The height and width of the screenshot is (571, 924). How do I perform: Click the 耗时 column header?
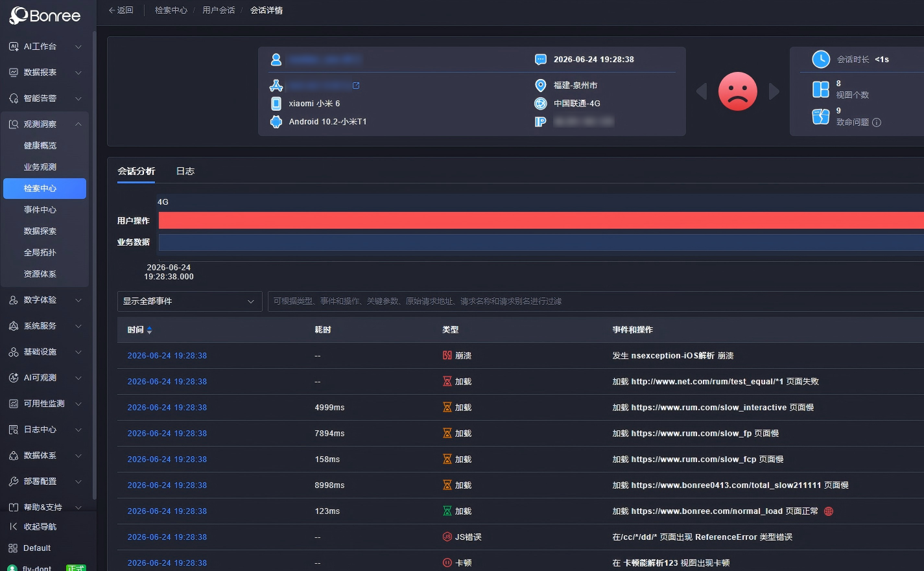click(x=323, y=330)
